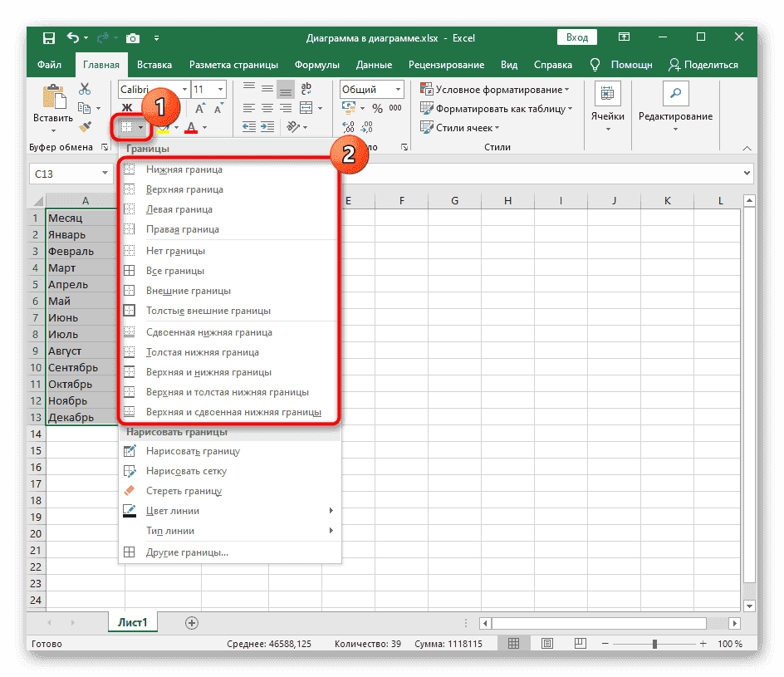Click the red font color swatch
The width and height of the screenshot is (784, 677).
[x=191, y=128]
